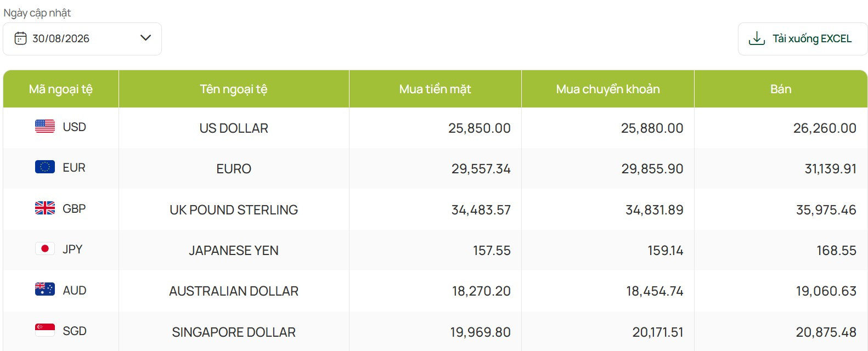Click the USD selling rate 26,260.00
868x351 pixels.
tap(825, 128)
